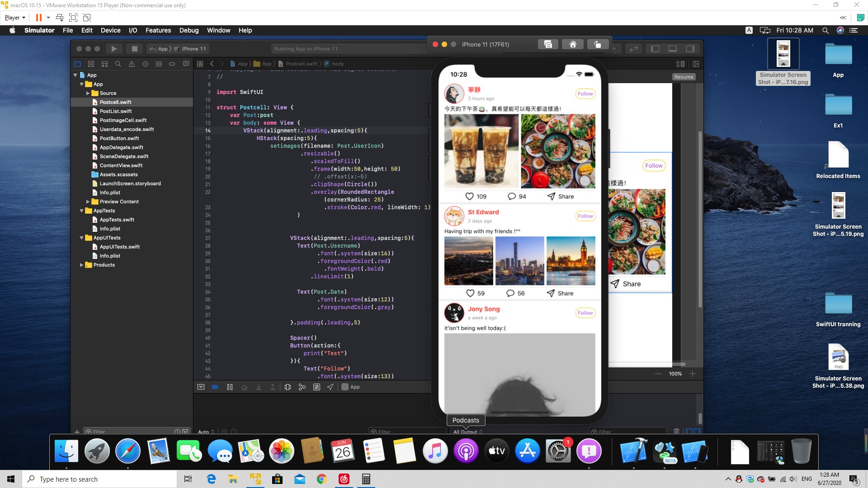The image size is (868, 488).
Task: Open the Issue navigator (warning triangle icon)
Action: 132,64
